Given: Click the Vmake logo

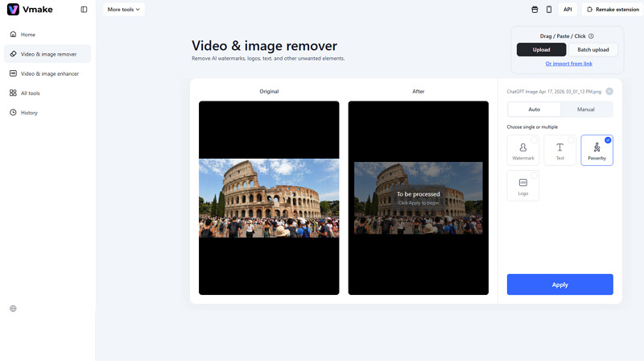Looking at the screenshot, I should (x=26, y=10).
